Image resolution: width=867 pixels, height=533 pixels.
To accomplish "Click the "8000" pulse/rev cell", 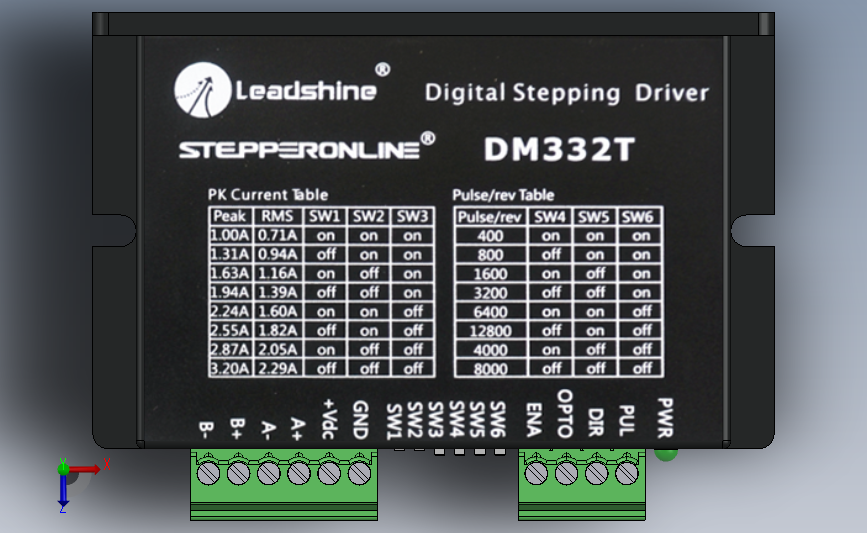I will pos(490,369).
